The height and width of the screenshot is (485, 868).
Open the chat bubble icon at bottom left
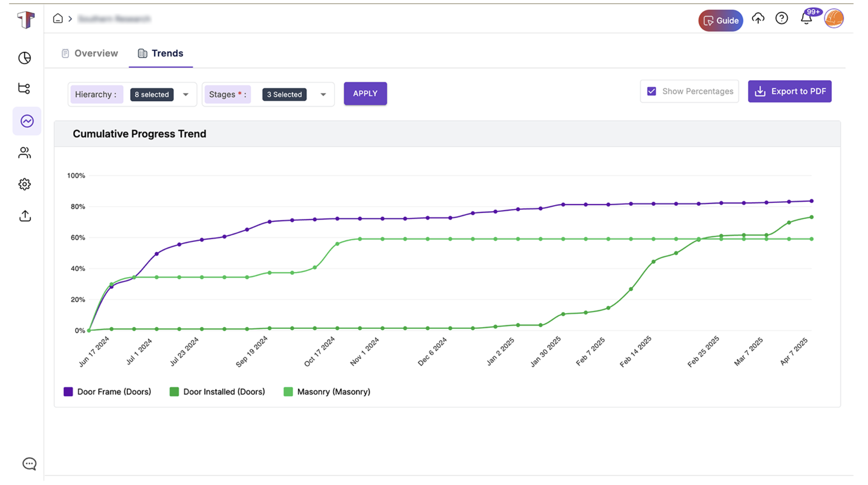click(29, 464)
